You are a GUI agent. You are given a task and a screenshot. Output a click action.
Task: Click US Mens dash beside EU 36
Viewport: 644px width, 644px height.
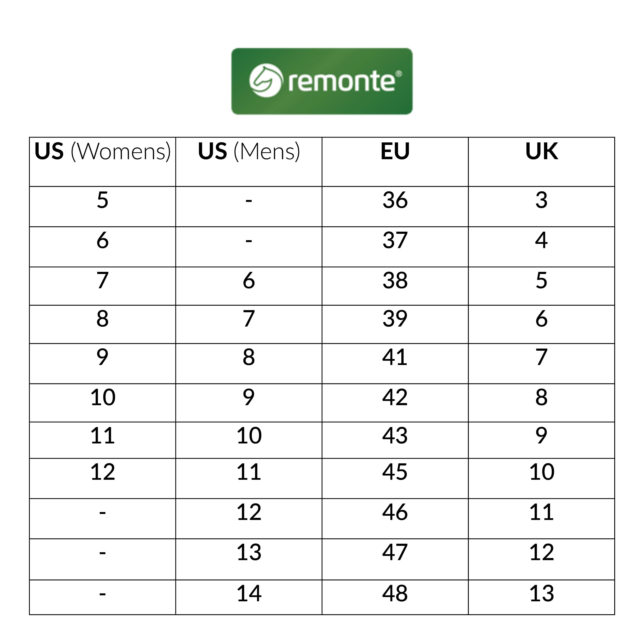(249, 200)
